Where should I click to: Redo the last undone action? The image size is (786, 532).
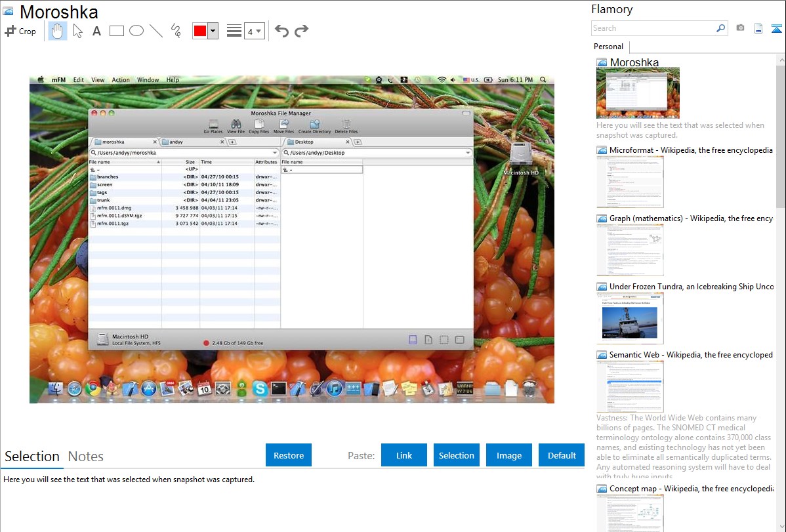tap(301, 31)
